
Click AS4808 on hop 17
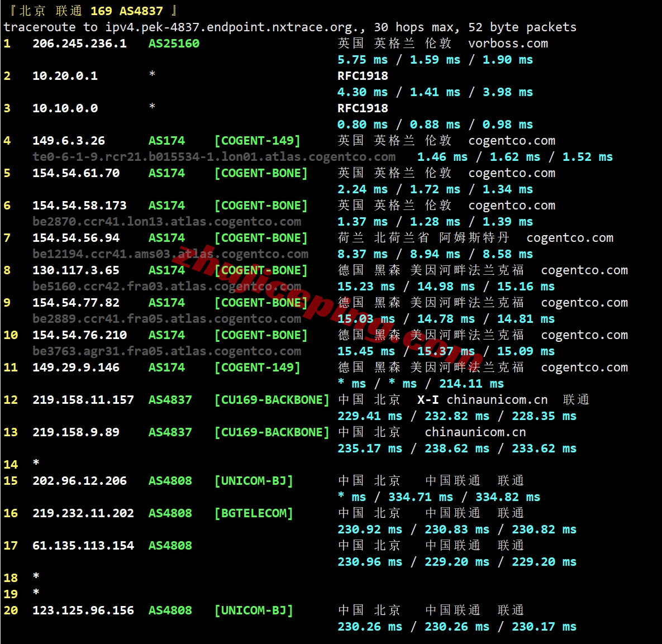pyautogui.click(x=170, y=546)
